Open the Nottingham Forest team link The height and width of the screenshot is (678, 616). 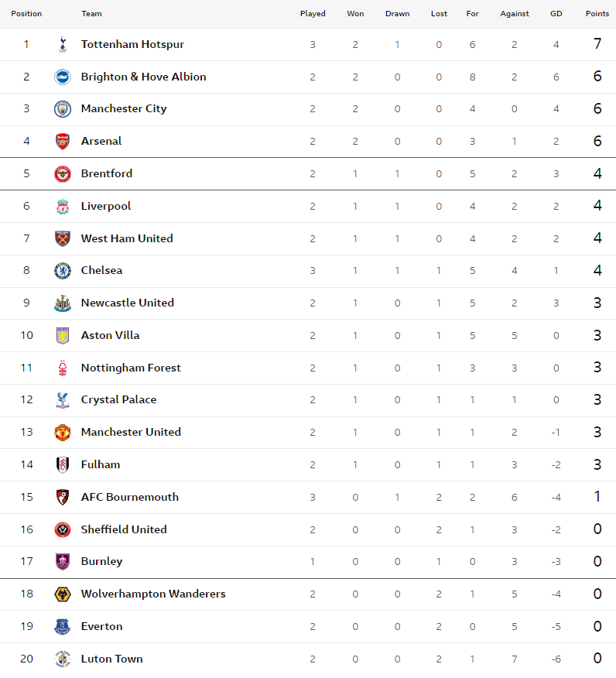tap(131, 368)
